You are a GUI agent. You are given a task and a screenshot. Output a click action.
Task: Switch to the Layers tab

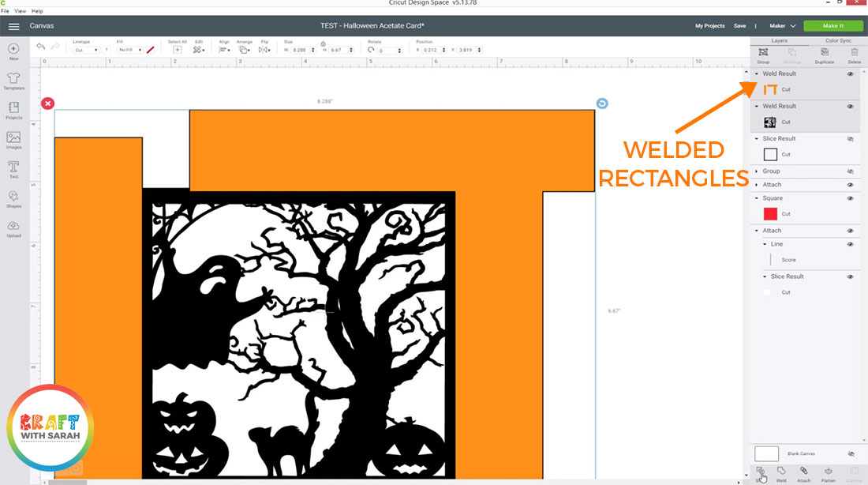[780, 41]
